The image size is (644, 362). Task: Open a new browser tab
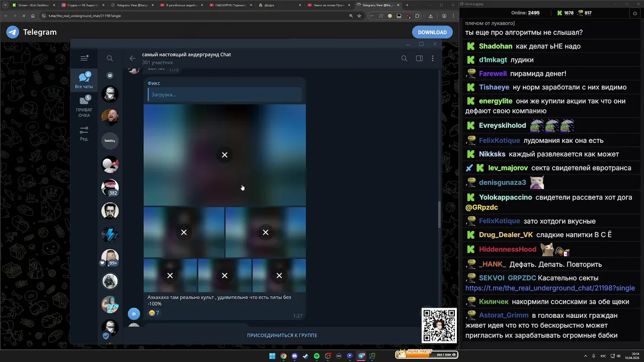pyautogui.click(x=407, y=5)
